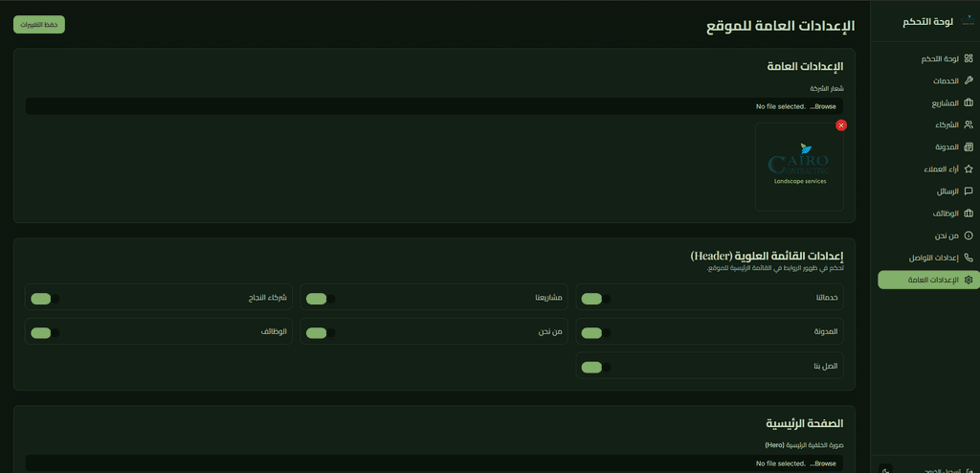Select the heading إعدادات القائمة العلوية (Header)
The image size is (980, 473).
[767, 256]
